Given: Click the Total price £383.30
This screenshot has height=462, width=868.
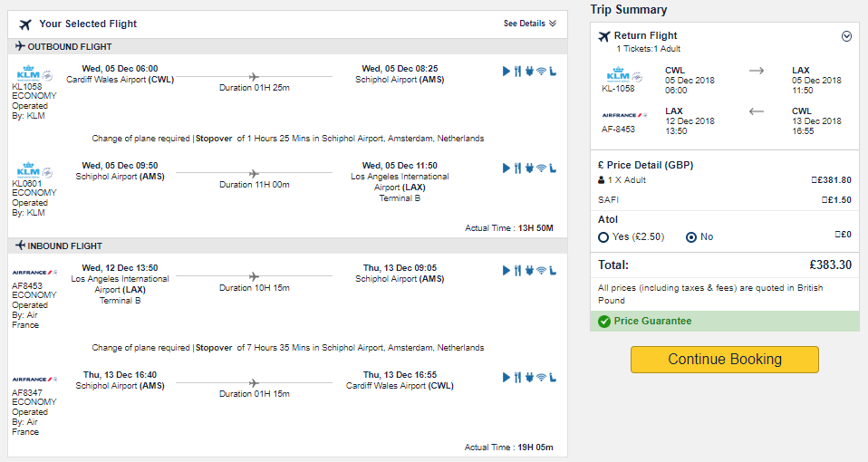Looking at the screenshot, I should click(830, 265).
